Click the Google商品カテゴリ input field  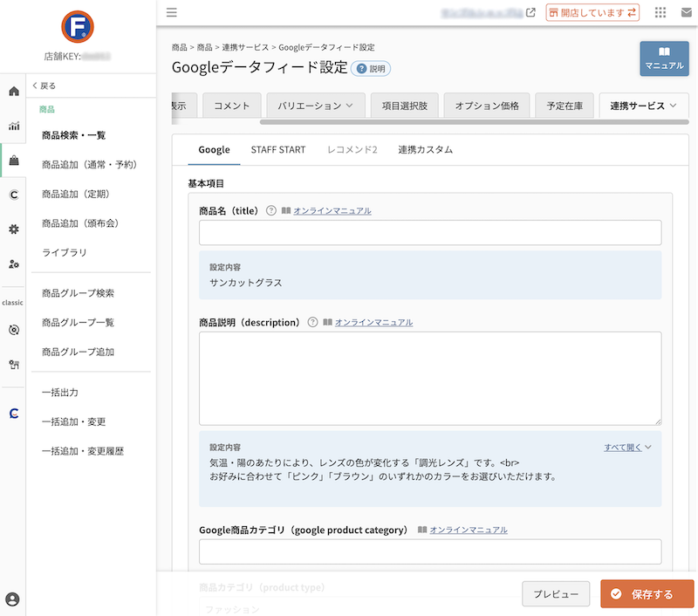point(430,551)
